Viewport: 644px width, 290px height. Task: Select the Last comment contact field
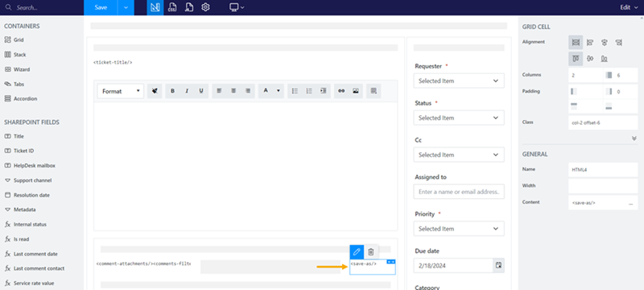35,268
